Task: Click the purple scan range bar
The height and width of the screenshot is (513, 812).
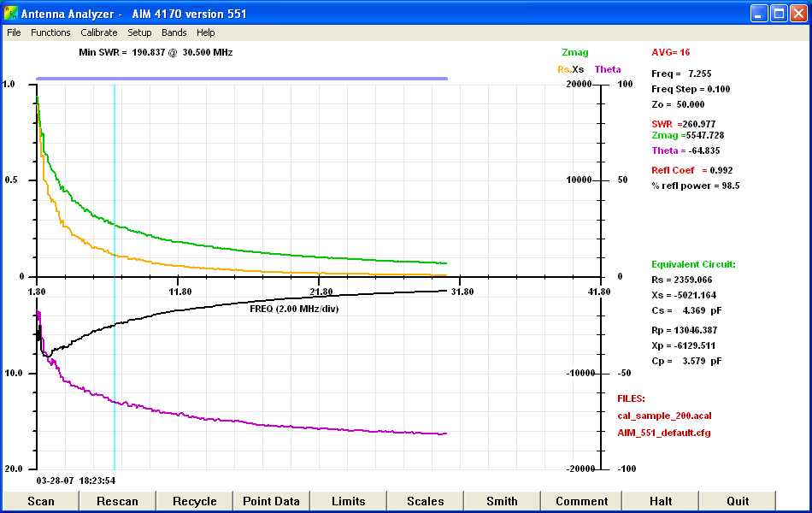Action: [242, 79]
